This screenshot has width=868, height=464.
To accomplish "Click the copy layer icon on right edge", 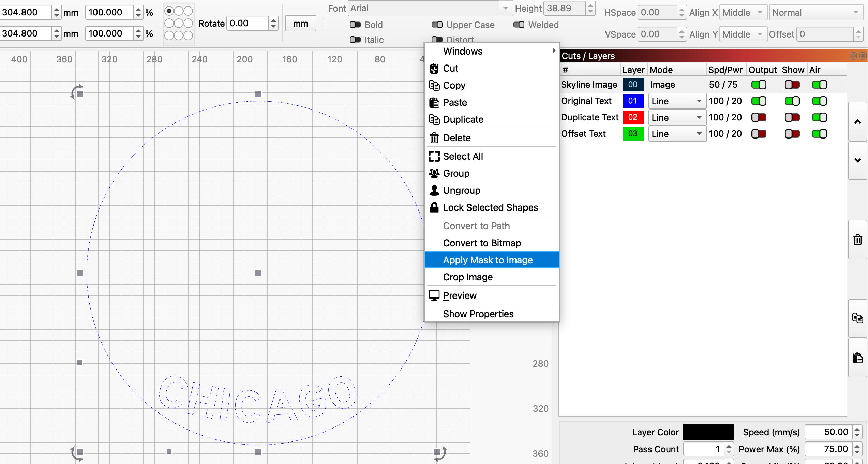I will (x=857, y=318).
